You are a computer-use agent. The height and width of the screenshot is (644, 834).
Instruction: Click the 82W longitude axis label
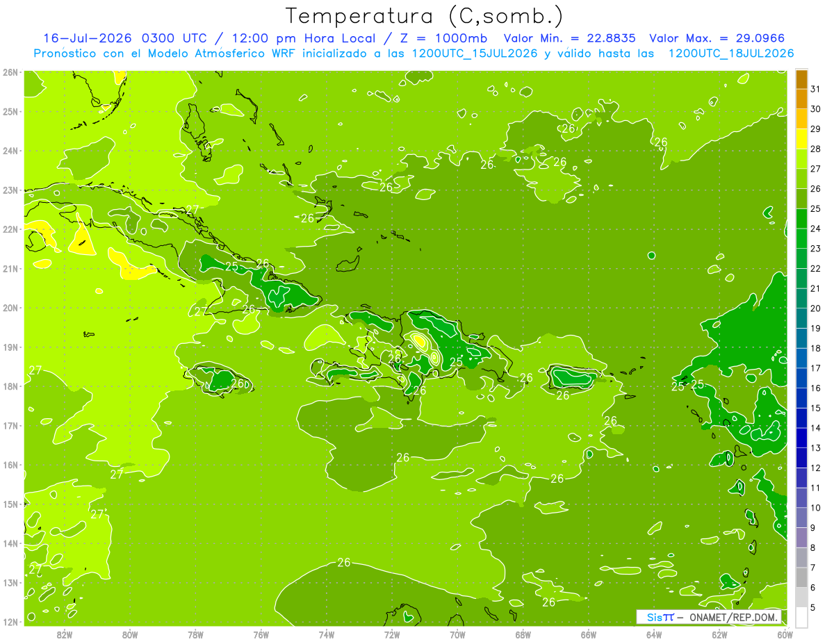pos(64,634)
